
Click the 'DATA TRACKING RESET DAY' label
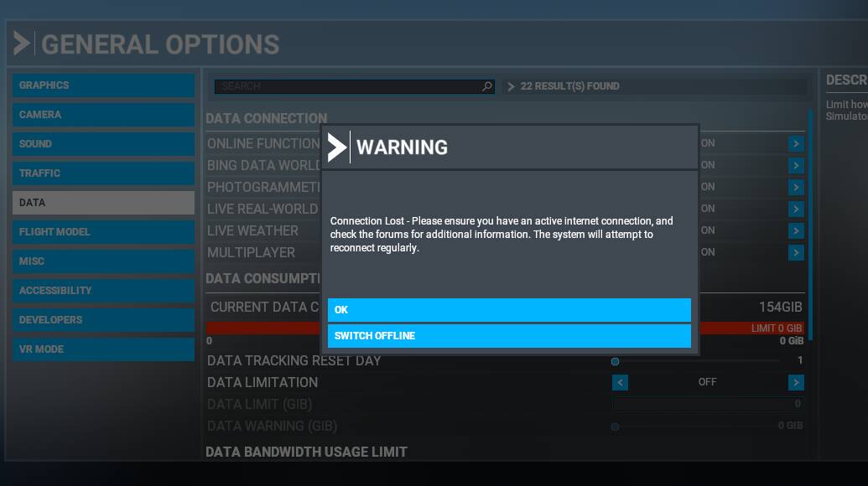294,361
